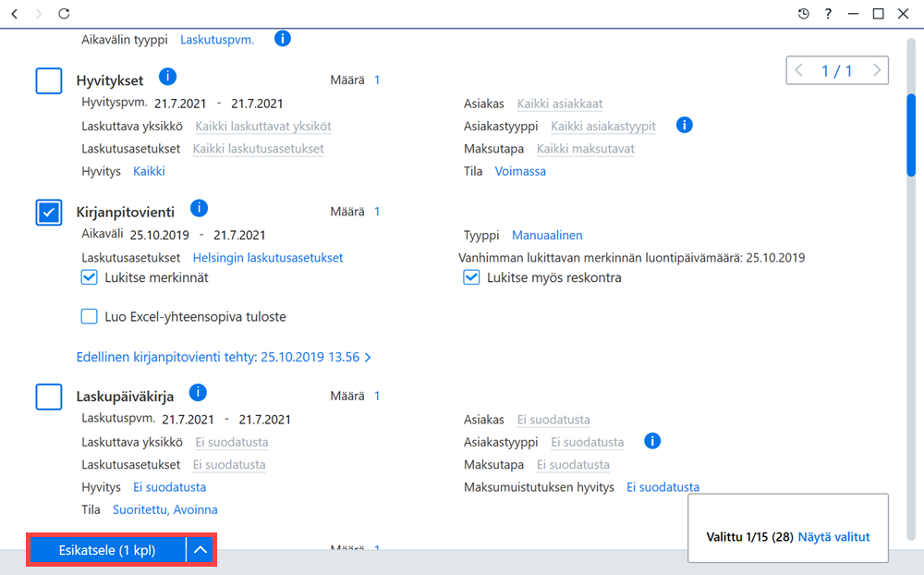Change Helsingin laskutusasetukset selection
Screen dimensions: 924x575
coord(268,258)
